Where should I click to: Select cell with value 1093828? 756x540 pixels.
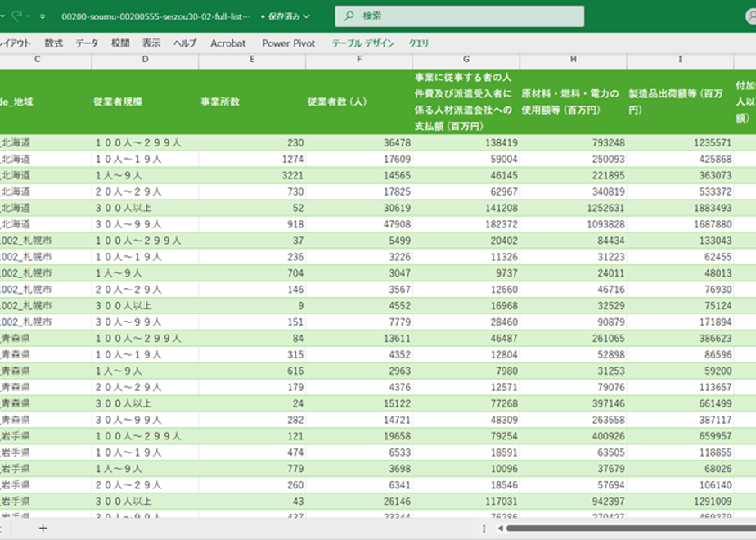574,224
